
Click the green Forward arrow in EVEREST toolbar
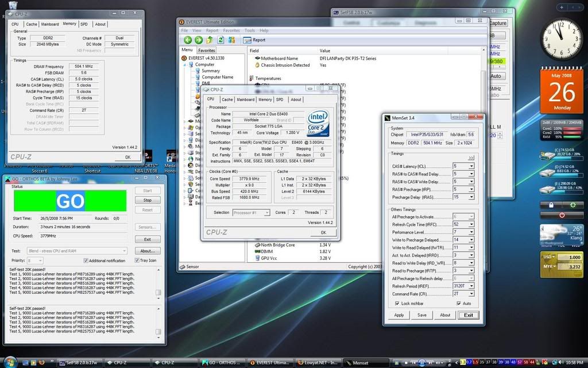199,40
